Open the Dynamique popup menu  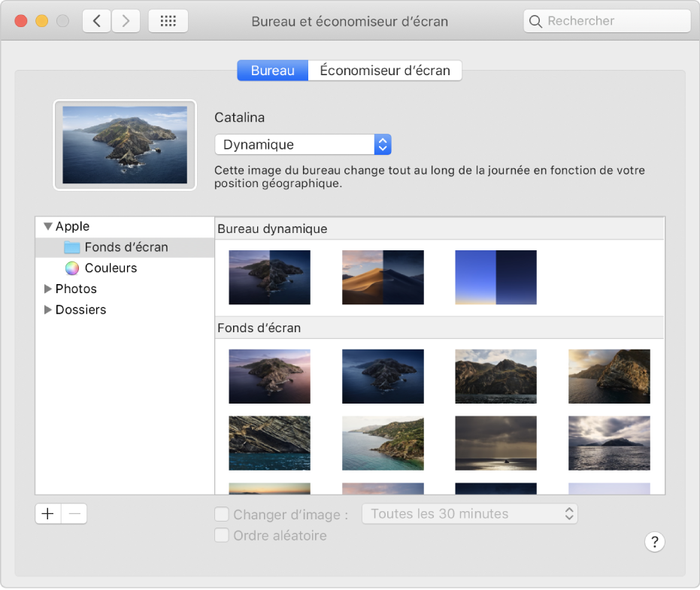click(x=303, y=144)
